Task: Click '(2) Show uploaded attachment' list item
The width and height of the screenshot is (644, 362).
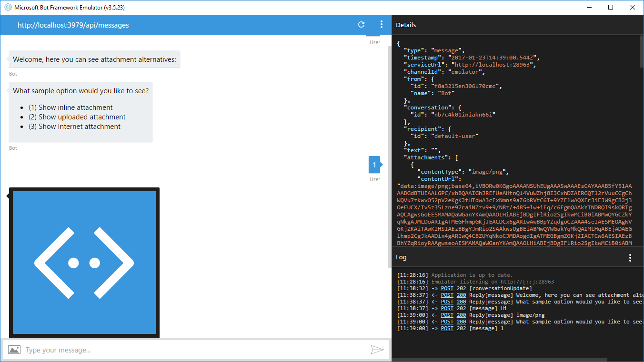Action: (x=77, y=117)
